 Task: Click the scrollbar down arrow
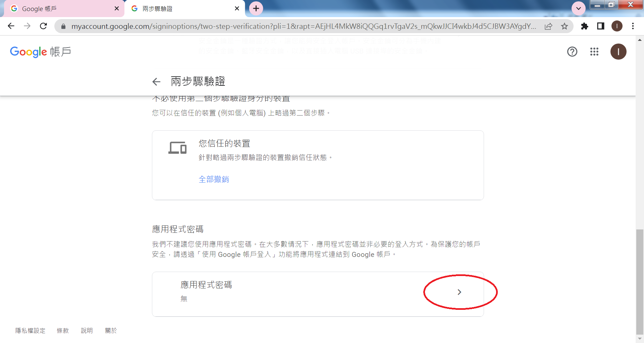click(640, 338)
